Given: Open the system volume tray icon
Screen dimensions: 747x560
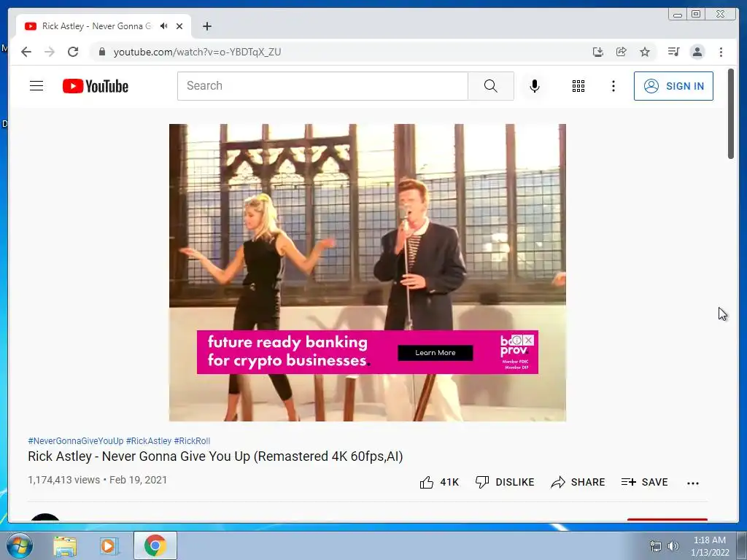Looking at the screenshot, I should coord(673,546).
